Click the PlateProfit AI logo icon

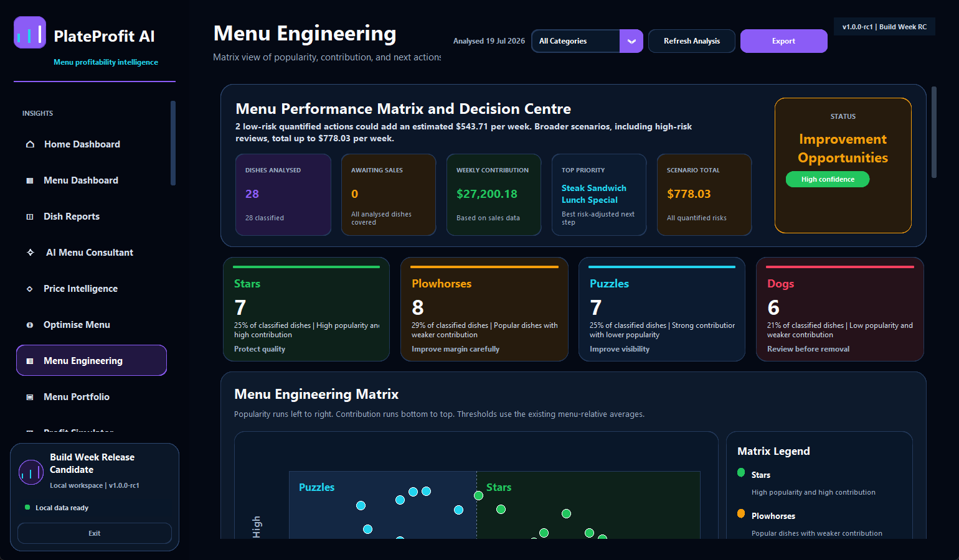(x=30, y=32)
